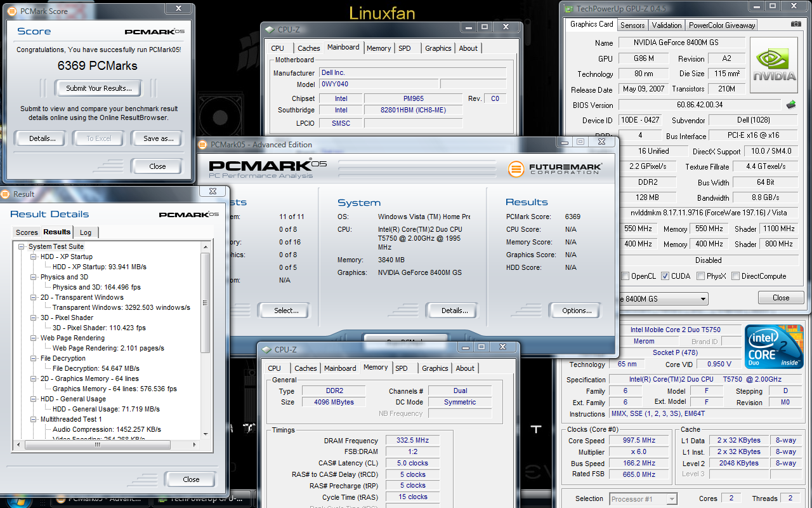812x508 pixels.
Task: Click the BIOS Version field 60.86.42.00.34
Action: pos(701,105)
